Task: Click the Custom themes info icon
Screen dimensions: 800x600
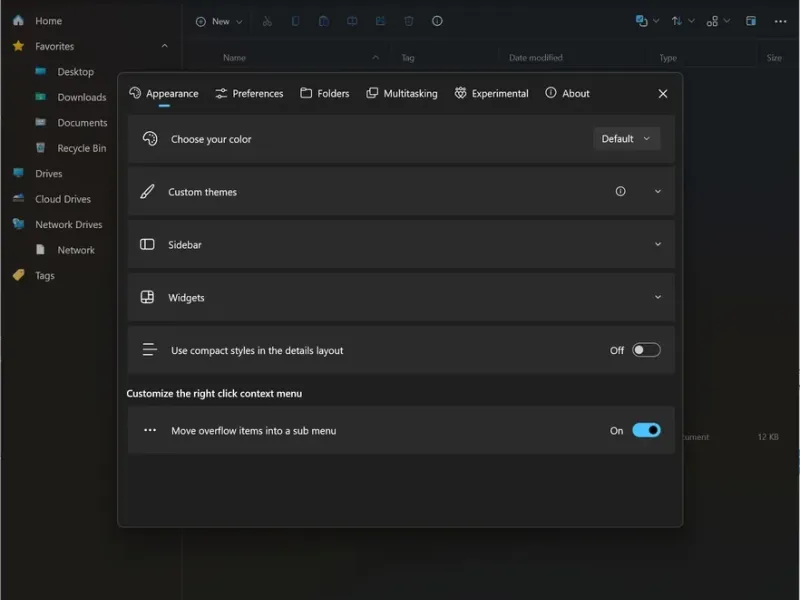Action: [x=620, y=191]
